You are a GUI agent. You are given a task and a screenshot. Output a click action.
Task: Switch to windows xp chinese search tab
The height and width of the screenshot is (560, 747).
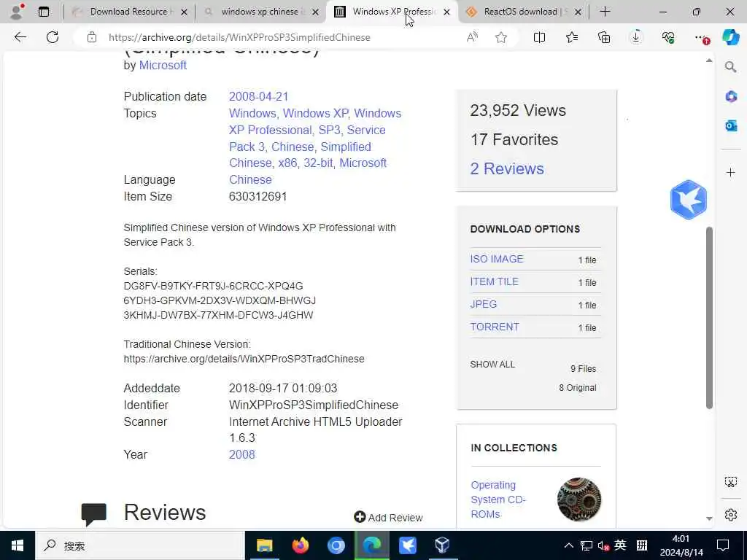tap(260, 12)
